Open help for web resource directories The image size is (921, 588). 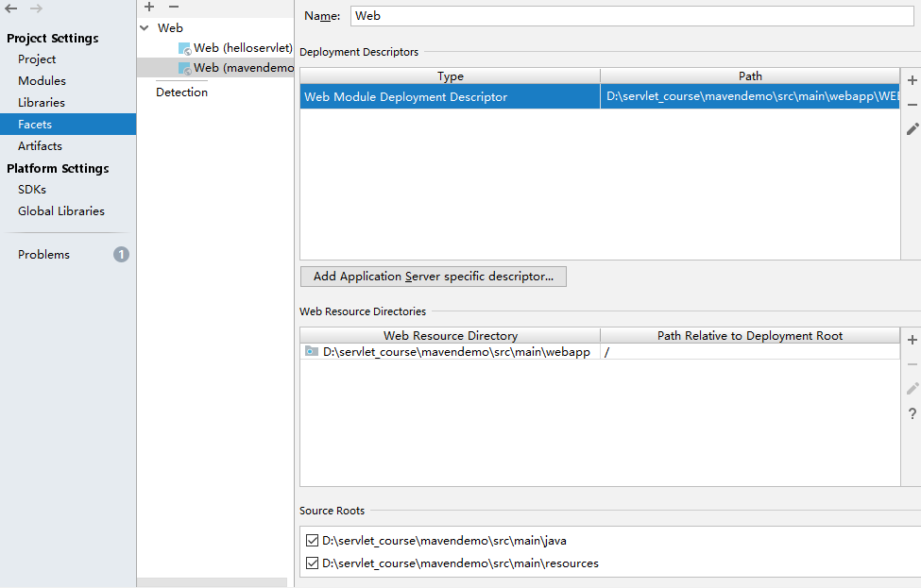click(912, 413)
